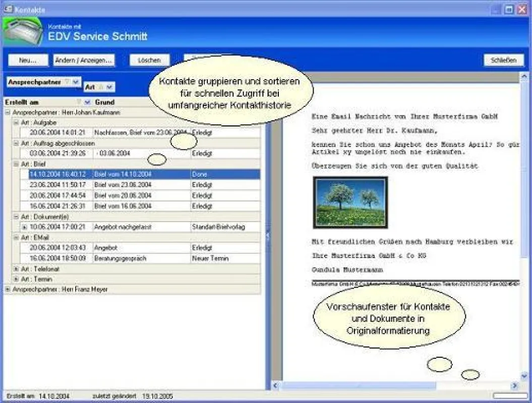
Task: Sort by the Grund column header
Action: coord(104,102)
